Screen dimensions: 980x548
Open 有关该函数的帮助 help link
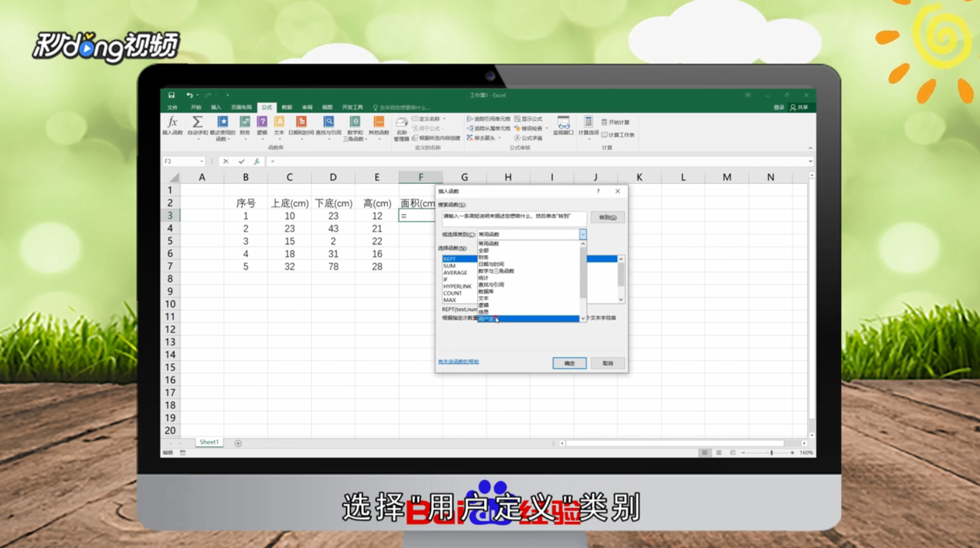point(459,362)
